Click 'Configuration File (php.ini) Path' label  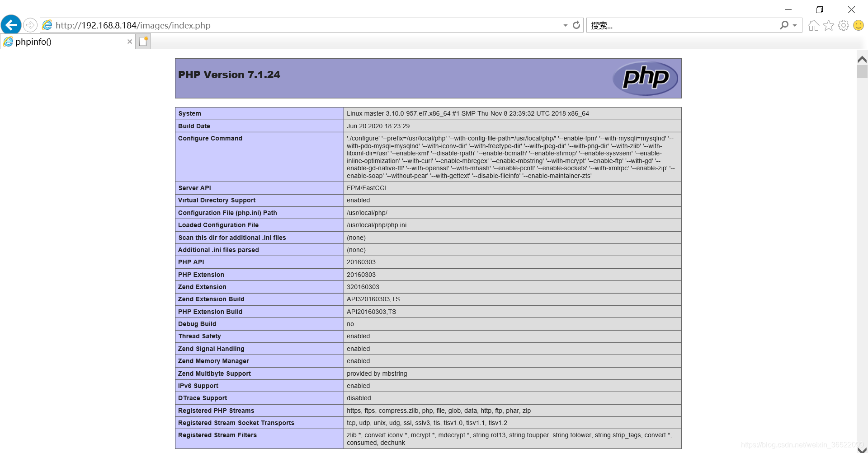click(227, 213)
